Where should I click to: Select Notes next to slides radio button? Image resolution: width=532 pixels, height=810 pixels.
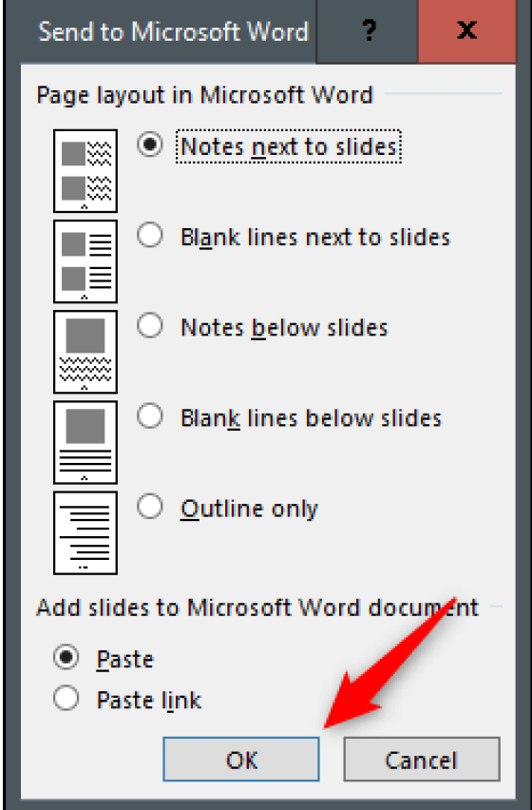(x=150, y=145)
